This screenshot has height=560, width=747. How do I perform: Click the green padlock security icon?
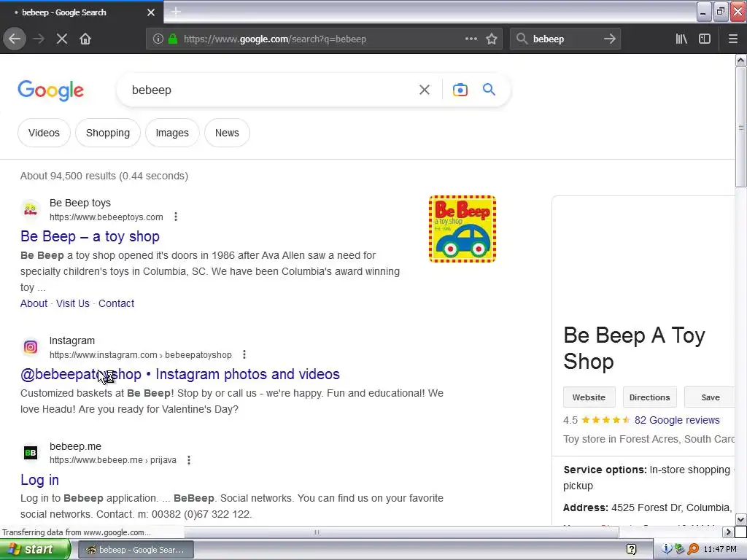coord(173,39)
